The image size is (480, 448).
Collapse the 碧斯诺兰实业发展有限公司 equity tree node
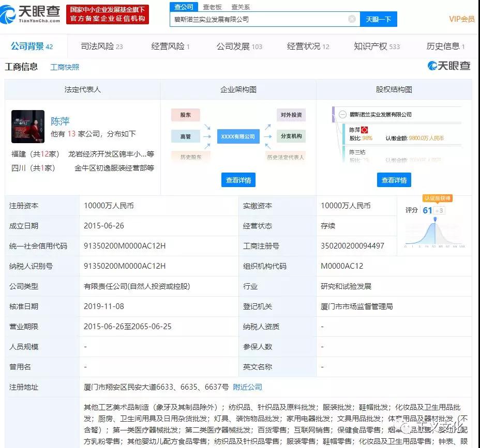click(x=343, y=115)
